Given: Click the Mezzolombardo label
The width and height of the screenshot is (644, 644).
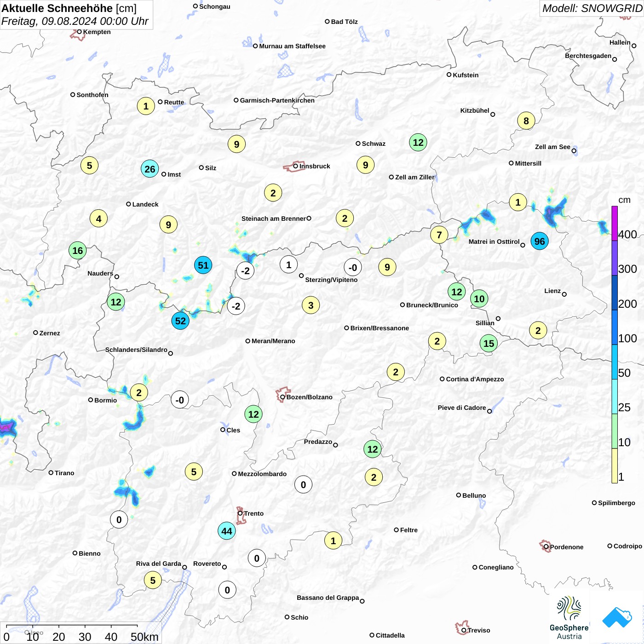Looking at the screenshot, I should click(262, 474).
